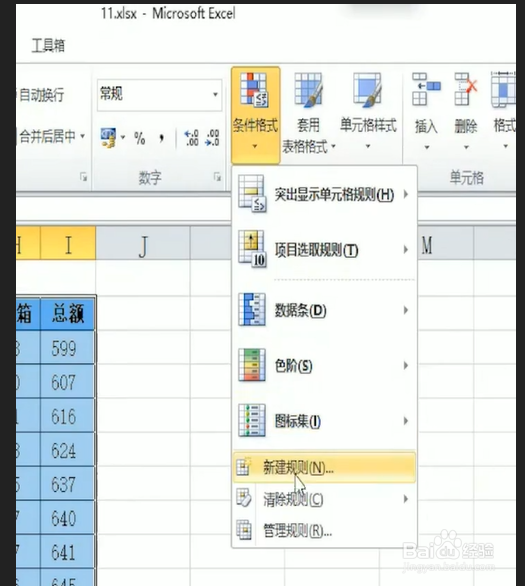
Task: Click Decrease Decimal icon
Action: [212, 138]
